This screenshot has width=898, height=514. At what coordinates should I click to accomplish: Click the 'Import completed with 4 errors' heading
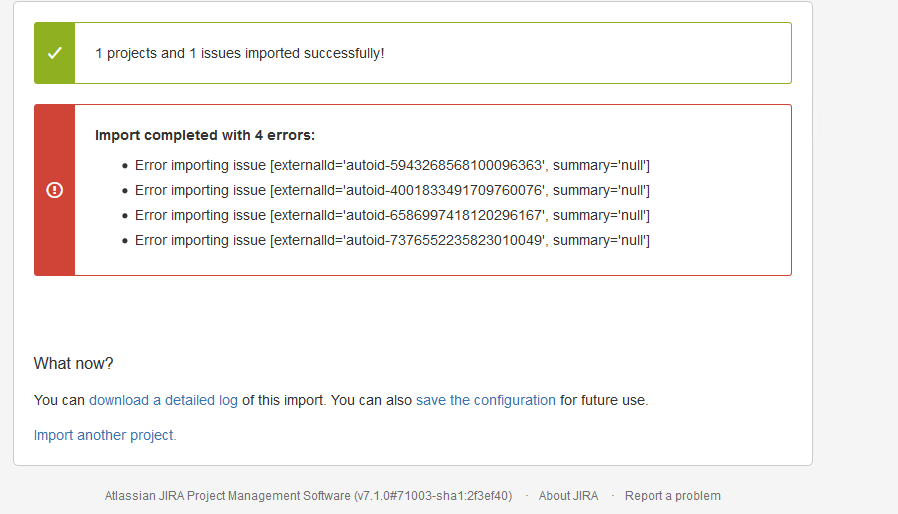point(205,135)
